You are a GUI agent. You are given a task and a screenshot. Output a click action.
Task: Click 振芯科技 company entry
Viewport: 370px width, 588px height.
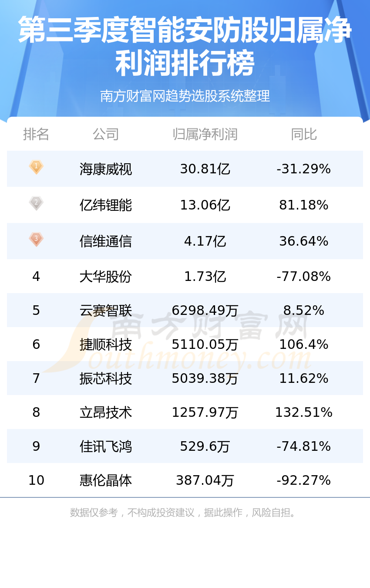(106, 378)
